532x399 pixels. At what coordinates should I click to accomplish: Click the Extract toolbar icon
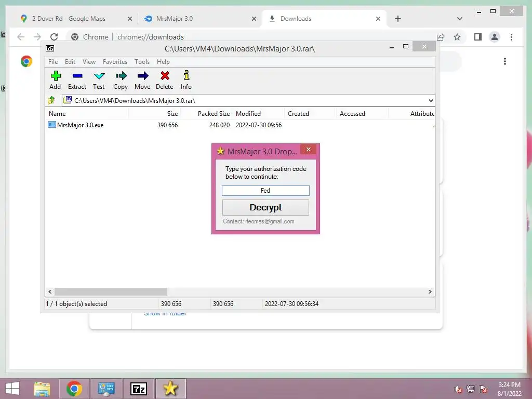click(x=77, y=79)
